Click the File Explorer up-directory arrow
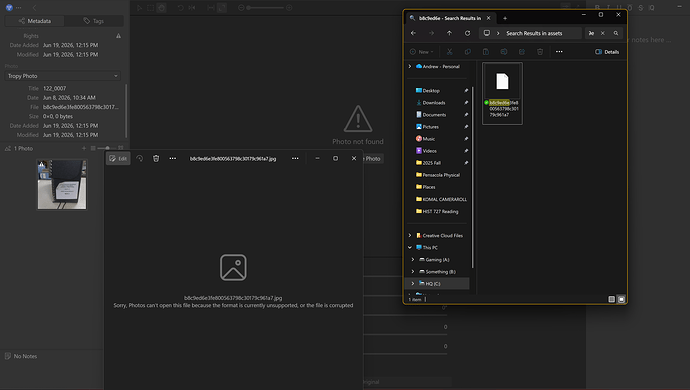The width and height of the screenshot is (690, 390). 449,33
